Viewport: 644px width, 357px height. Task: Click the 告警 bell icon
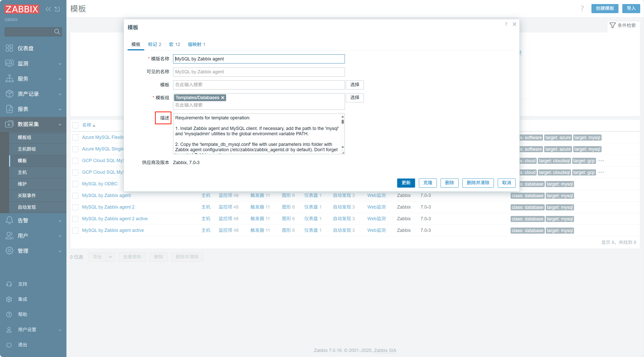coord(9,220)
